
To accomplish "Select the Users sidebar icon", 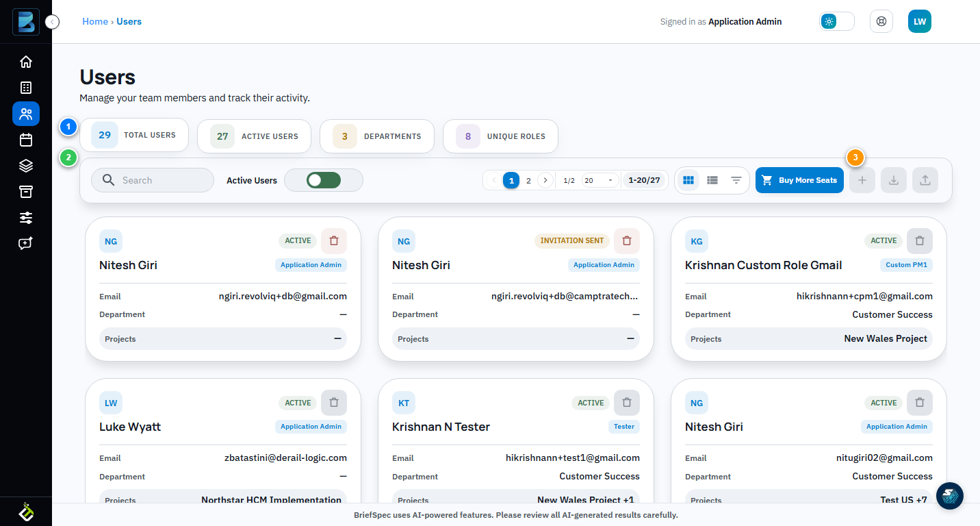I will pos(26,114).
